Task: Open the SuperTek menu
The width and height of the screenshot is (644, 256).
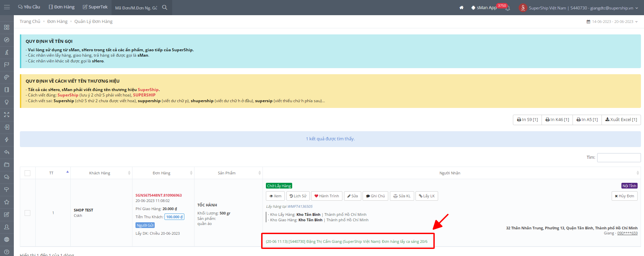Action: point(95,7)
